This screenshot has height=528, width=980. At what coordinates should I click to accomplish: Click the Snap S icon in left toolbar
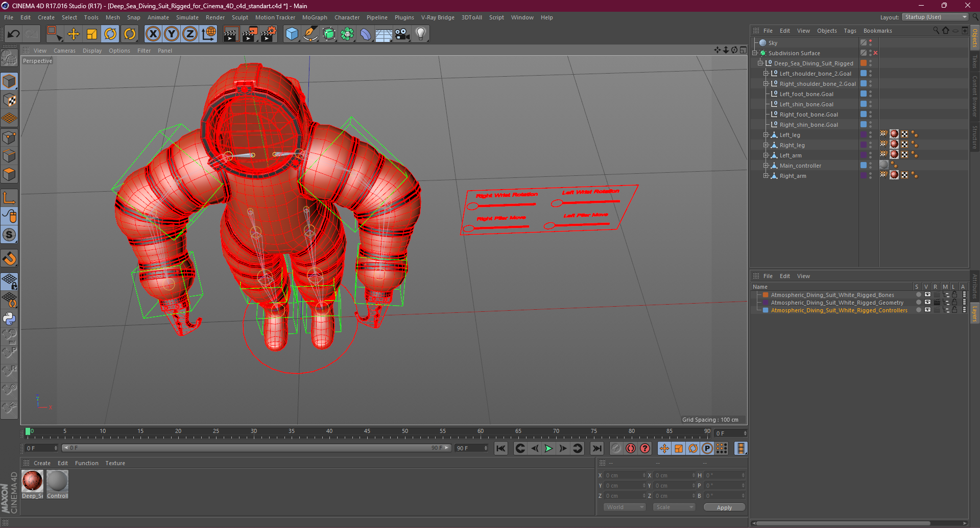tap(9, 235)
